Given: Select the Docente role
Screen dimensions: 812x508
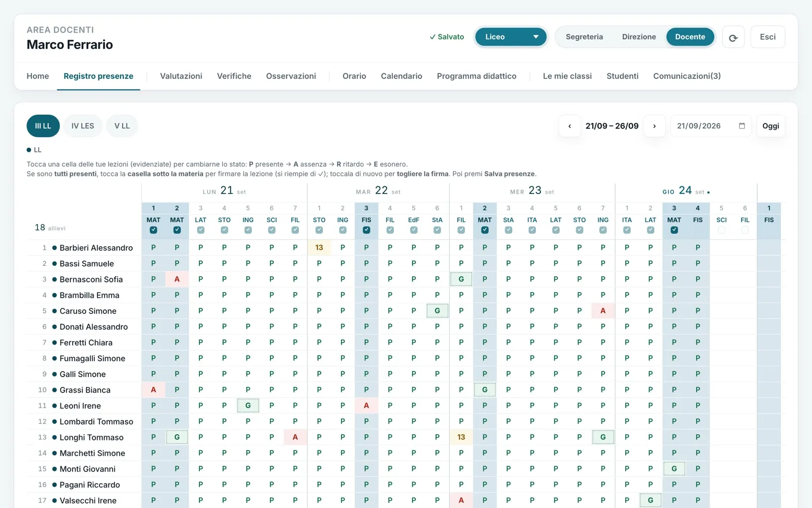Looking at the screenshot, I should click(690, 37).
